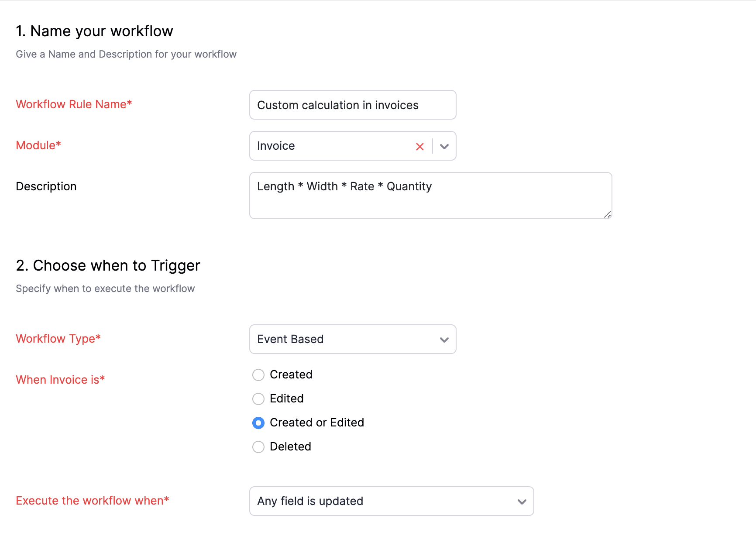Click the Workflow Rule Name input

click(x=352, y=105)
